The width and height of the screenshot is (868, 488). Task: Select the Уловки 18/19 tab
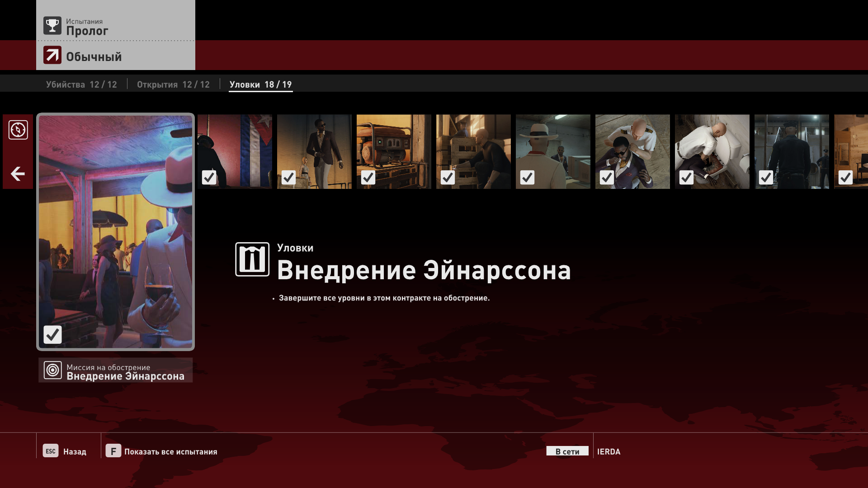tap(260, 84)
